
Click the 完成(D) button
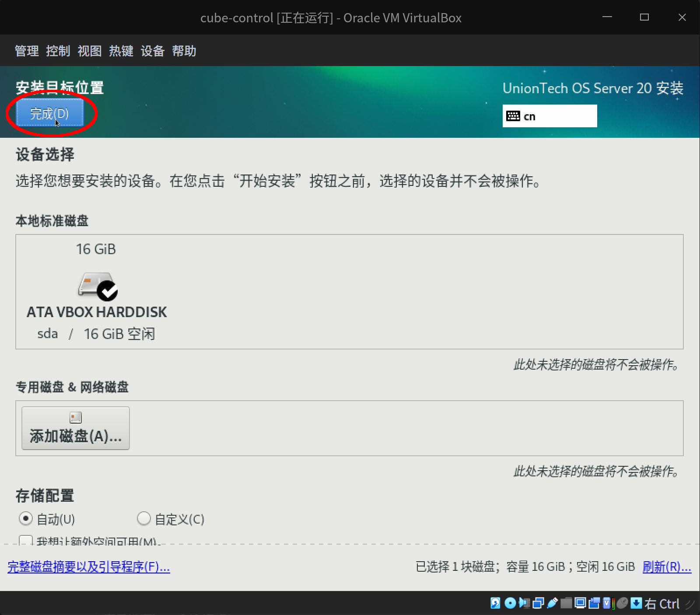(49, 113)
